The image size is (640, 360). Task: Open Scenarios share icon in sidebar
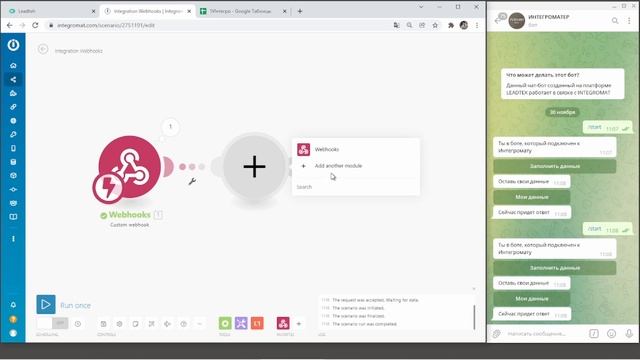tap(13, 79)
